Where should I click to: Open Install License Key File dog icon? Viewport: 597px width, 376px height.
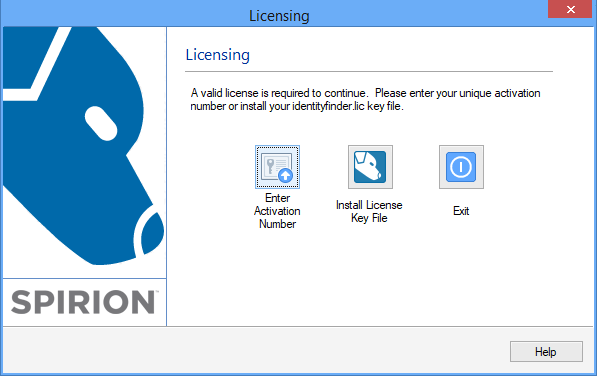(x=370, y=167)
